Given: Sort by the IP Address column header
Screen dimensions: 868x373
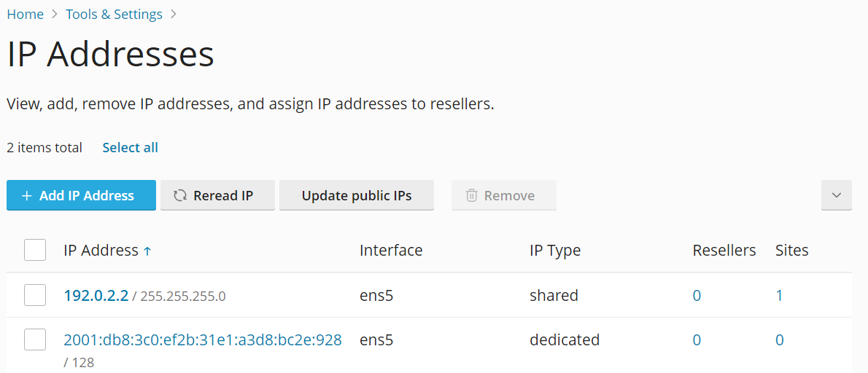Looking at the screenshot, I should point(101,251).
